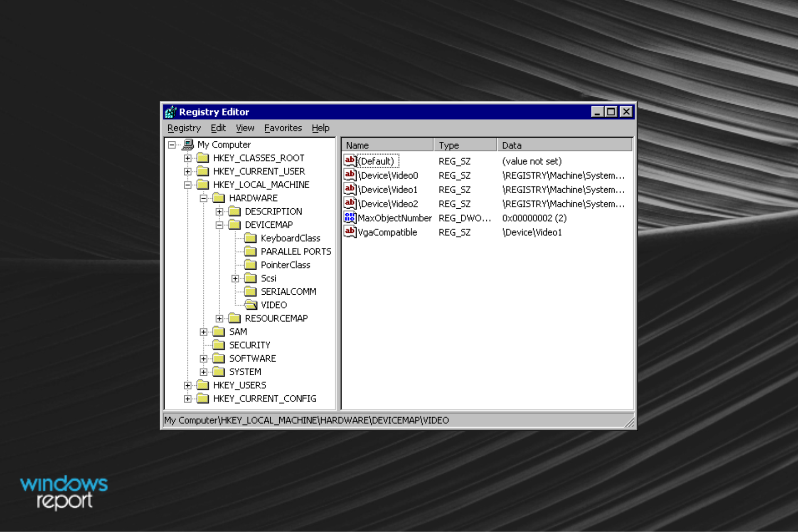Image resolution: width=798 pixels, height=532 pixels.
Task: Click the HARDWARE folder icon
Action: 219,198
